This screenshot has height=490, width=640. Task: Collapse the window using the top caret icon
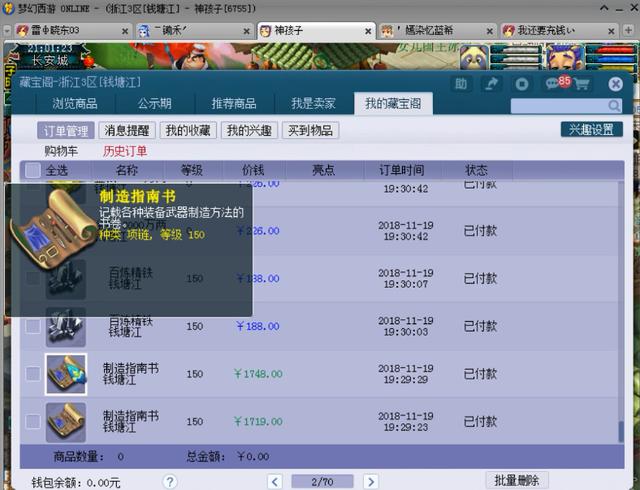click(604, 8)
